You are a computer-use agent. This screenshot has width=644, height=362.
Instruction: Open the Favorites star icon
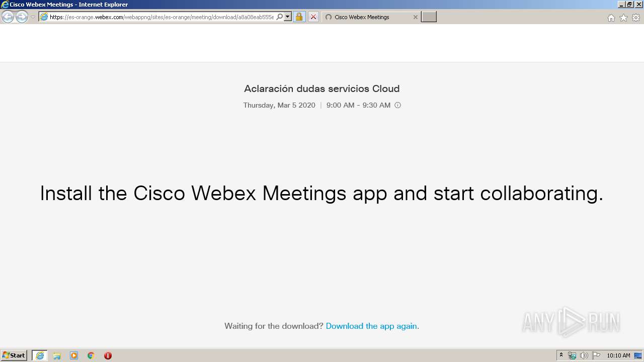pyautogui.click(x=623, y=18)
